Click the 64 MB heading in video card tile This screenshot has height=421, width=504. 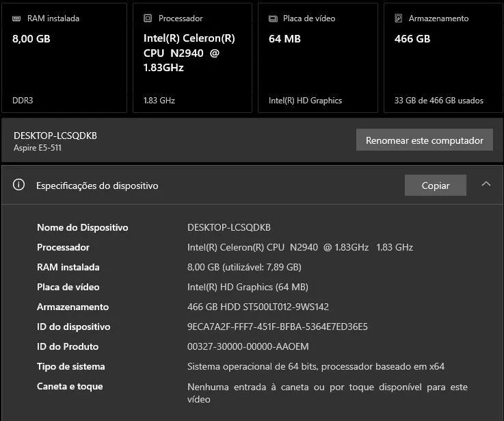click(x=284, y=39)
